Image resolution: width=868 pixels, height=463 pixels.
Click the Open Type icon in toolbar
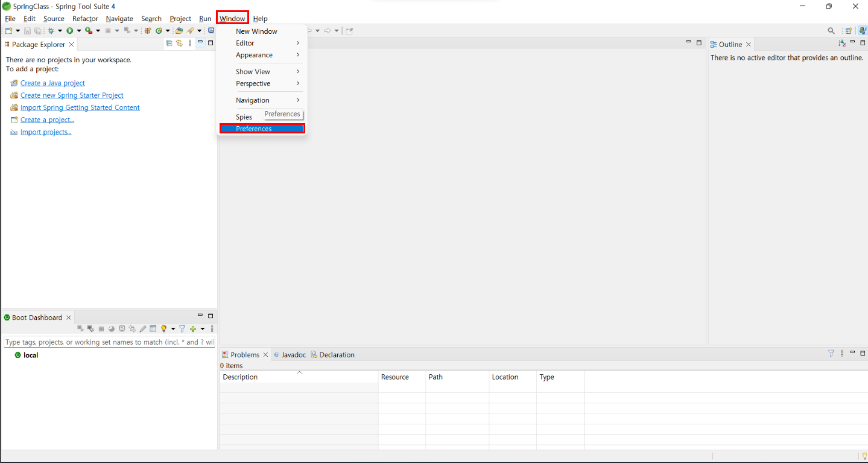(179, 31)
